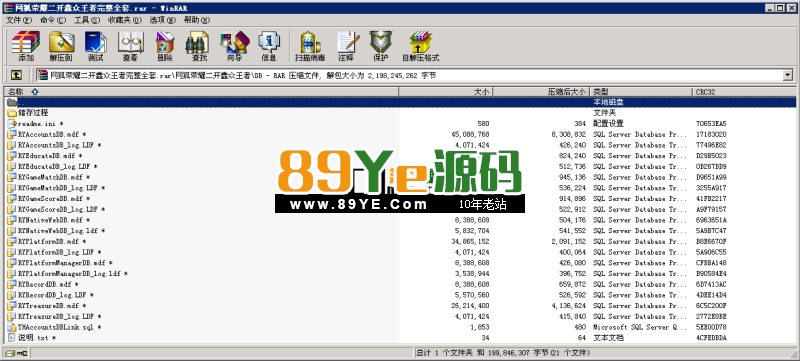Image resolution: width=800 pixels, height=361 pixels.
Task: Open the 工具 (Tools) menu
Action: coord(87,20)
